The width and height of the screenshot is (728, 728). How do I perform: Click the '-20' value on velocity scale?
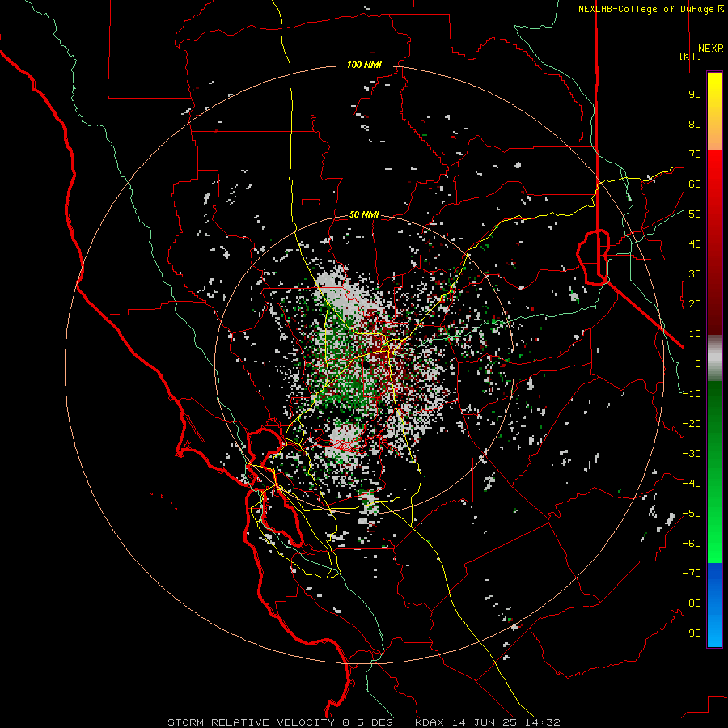(692, 424)
